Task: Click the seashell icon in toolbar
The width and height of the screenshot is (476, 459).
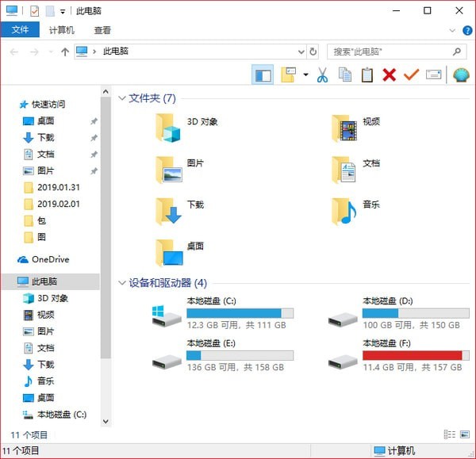Action: coord(461,75)
